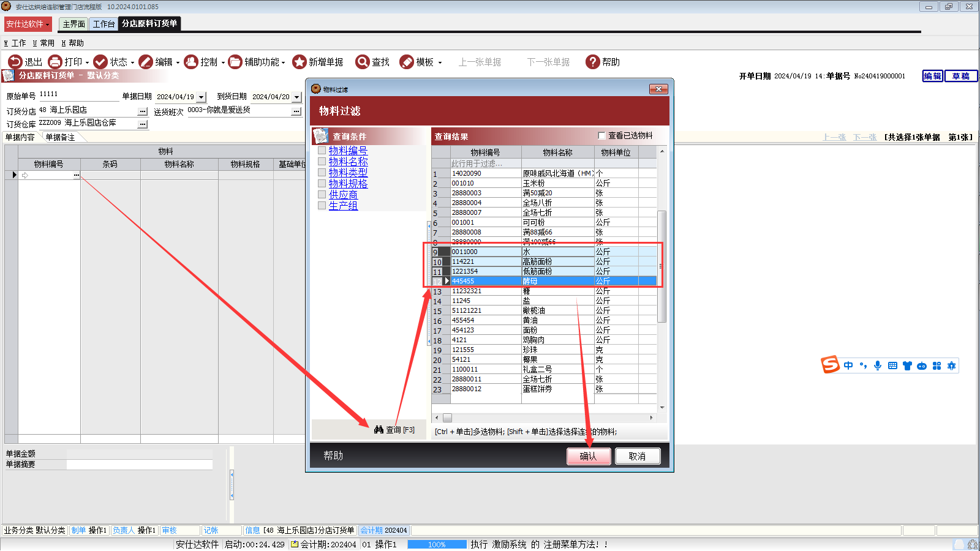Click the 打印 printer icon
Screen dimensions: 980x551
point(55,62)
